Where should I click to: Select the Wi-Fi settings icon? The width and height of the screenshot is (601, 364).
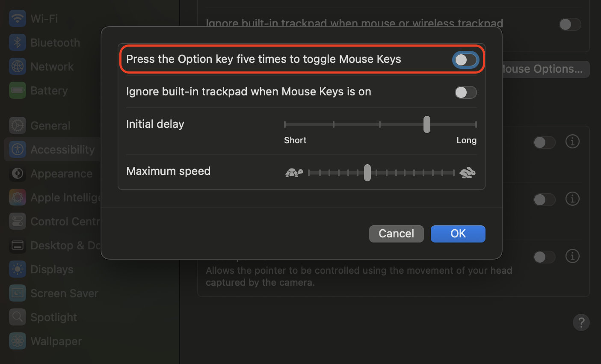coord(17,18)
